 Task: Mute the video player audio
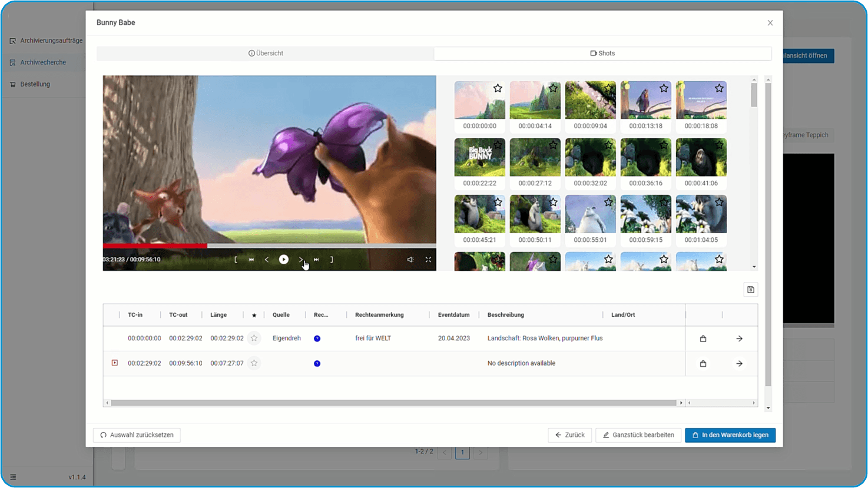(x=410, y=260)
